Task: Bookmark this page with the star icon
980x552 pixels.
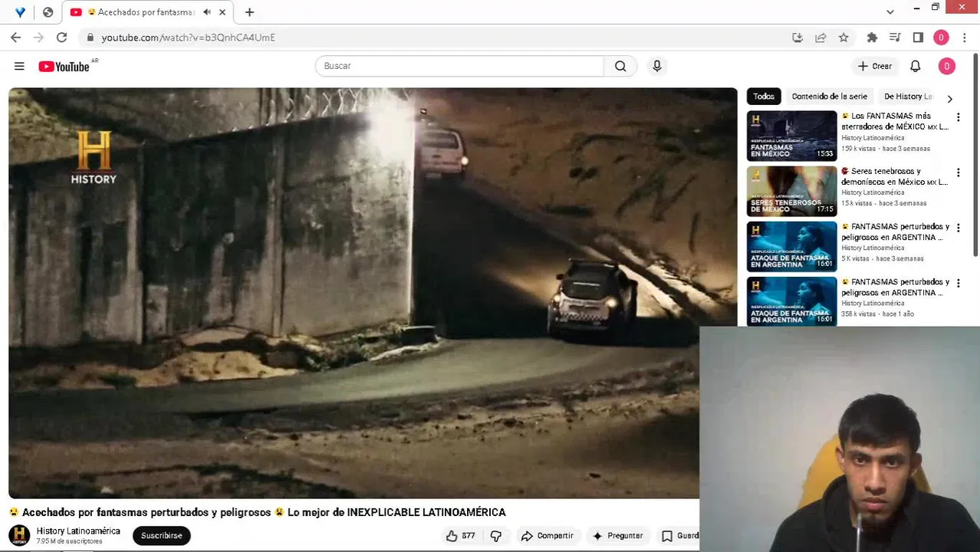Action: (x=844, y=38)
